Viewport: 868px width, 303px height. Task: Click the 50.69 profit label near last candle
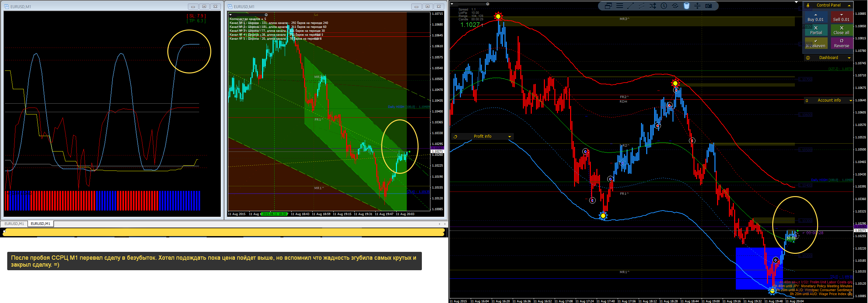click(x=791, y=238)
